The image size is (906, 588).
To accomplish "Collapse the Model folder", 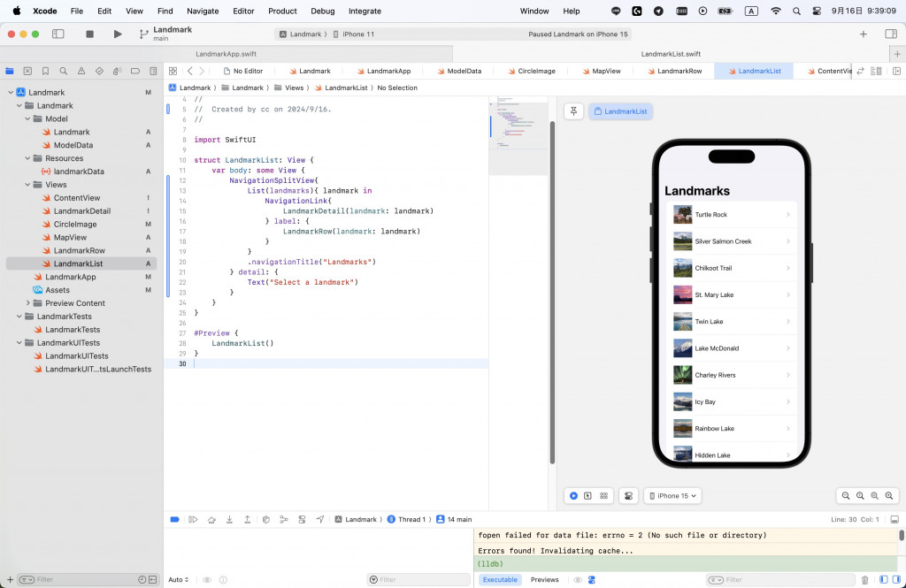I will (x=27, y=119).
